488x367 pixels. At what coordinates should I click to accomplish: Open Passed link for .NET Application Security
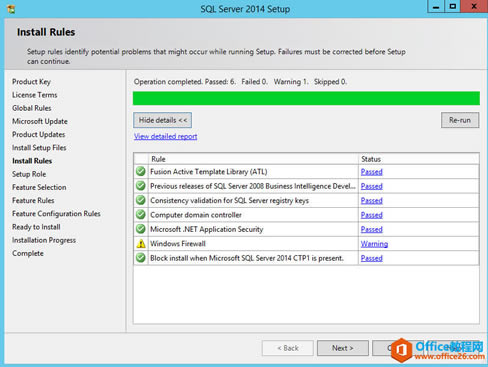[372, 229]
